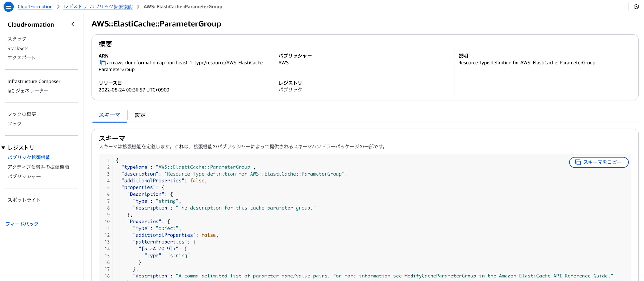Image resolution: width=644 pixels, height=281 pixels.
Task: Open パブリッシャー in sidebar
Action: (x=24, y=176)
